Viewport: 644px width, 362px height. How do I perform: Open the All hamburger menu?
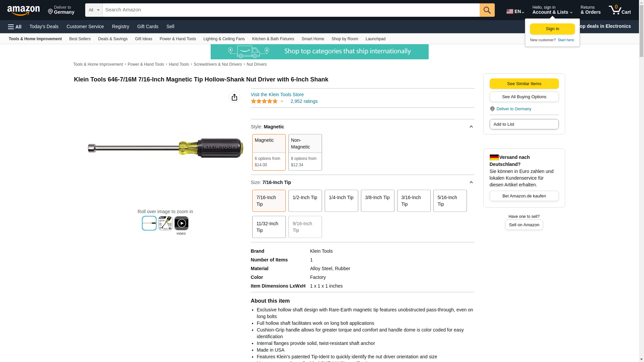click(x=15, y=27)
